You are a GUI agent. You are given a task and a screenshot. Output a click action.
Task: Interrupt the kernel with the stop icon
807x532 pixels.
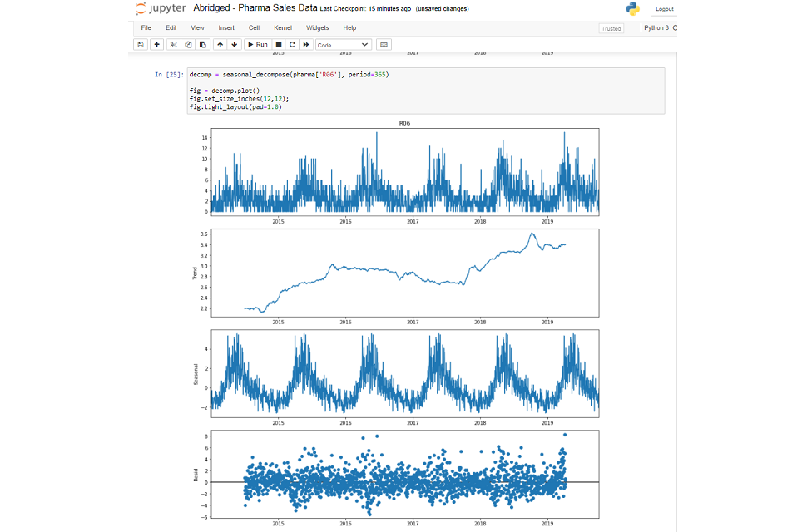click(x=279, y=45)
